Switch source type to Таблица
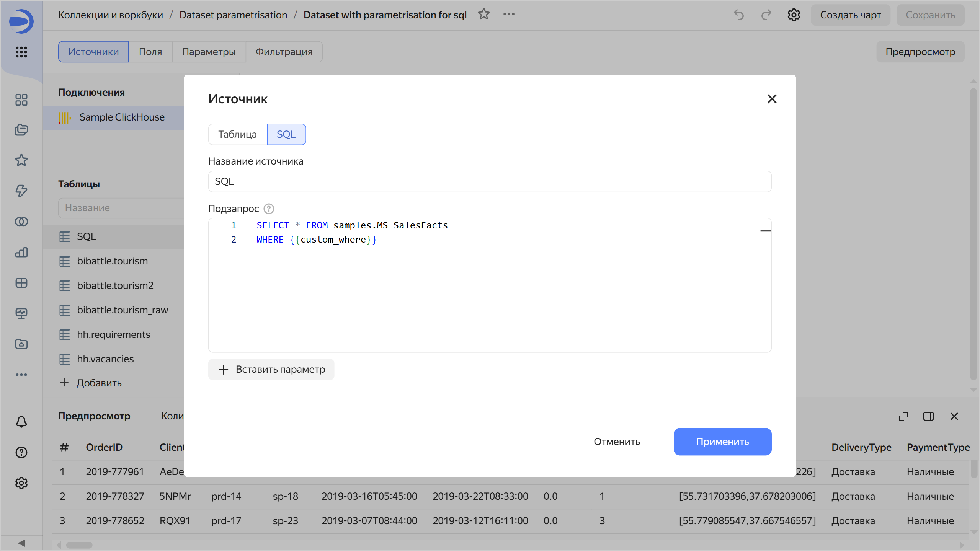The height and width of the screenshot is (551, 980). coord(237,134)
